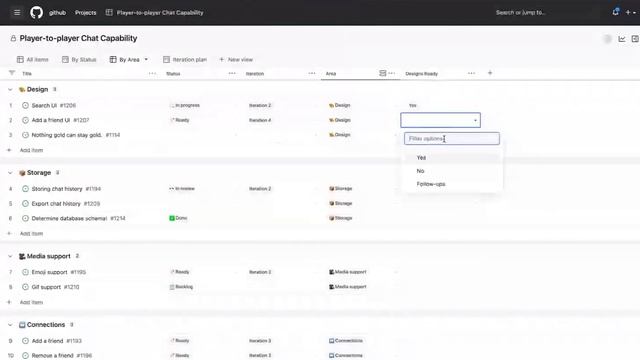This screenshot has height=360, width=640.
Task: Switch to Iteration plan view
Action: click(185, 60)
